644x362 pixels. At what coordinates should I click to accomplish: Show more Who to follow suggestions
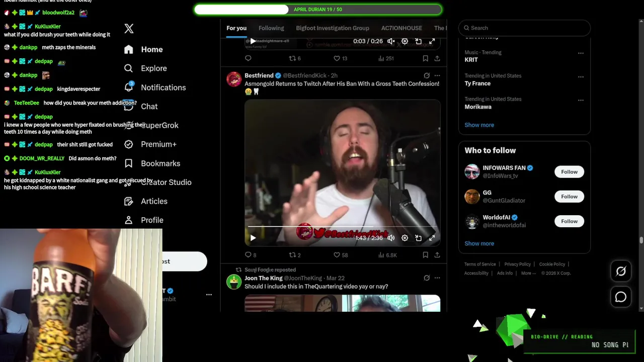(479, 243)
